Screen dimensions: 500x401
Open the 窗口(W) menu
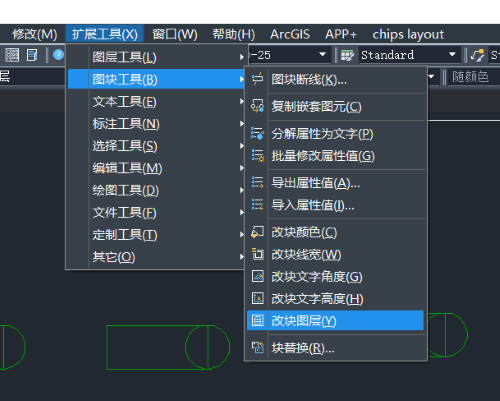pyautogui.click(x=175, y=34)
